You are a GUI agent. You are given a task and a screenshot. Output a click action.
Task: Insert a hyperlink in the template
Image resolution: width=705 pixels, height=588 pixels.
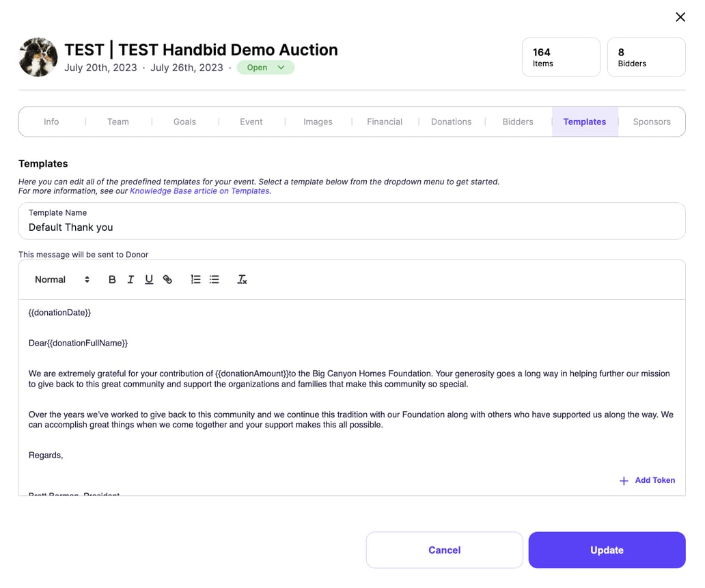coord(167,279)
